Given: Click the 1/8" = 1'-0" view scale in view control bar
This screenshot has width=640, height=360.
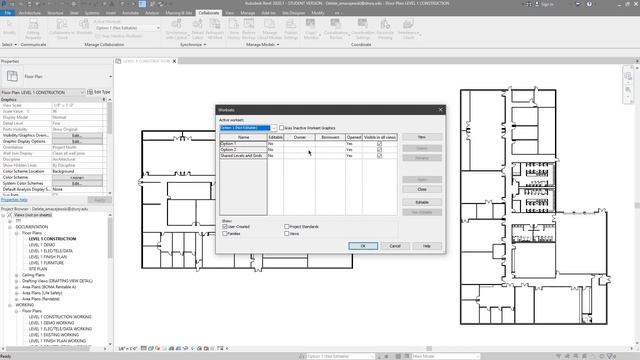Looking at the screenshot, I should 128,349.
